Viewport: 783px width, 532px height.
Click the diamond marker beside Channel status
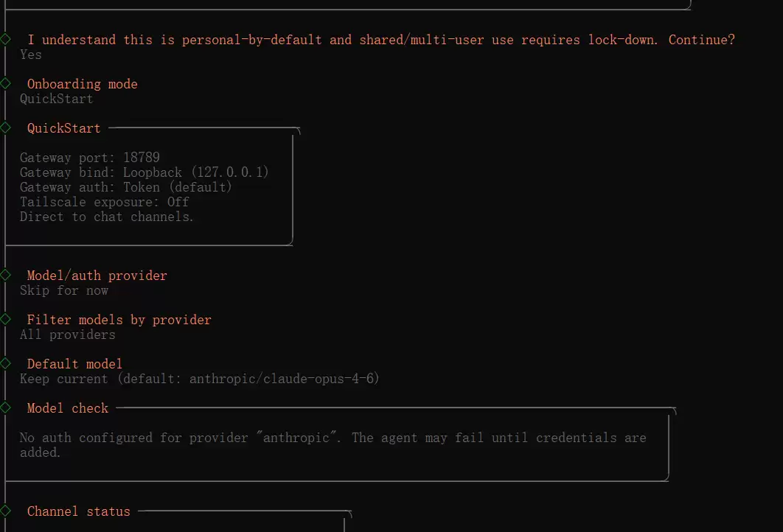pos(6,511)
